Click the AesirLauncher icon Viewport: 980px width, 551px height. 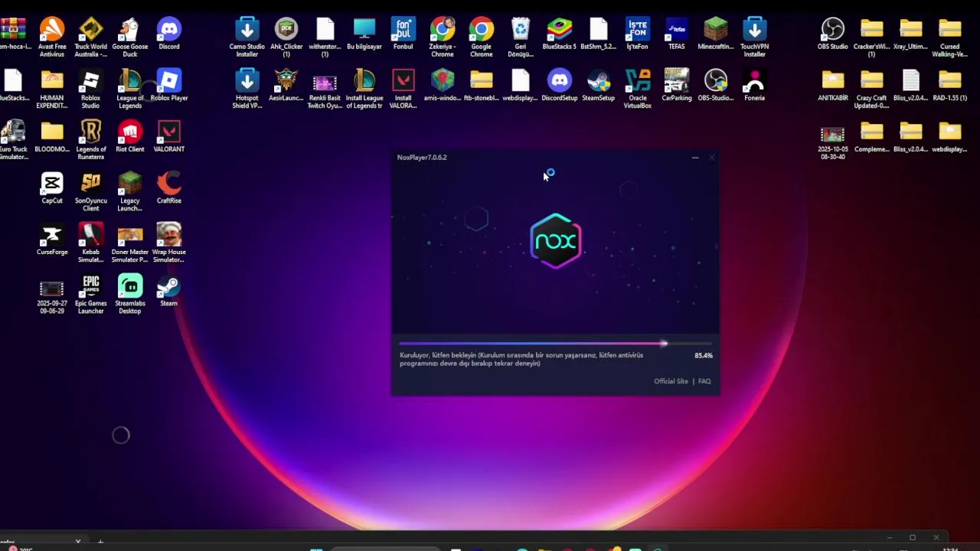pyautogui.click(x=286, y=86)
